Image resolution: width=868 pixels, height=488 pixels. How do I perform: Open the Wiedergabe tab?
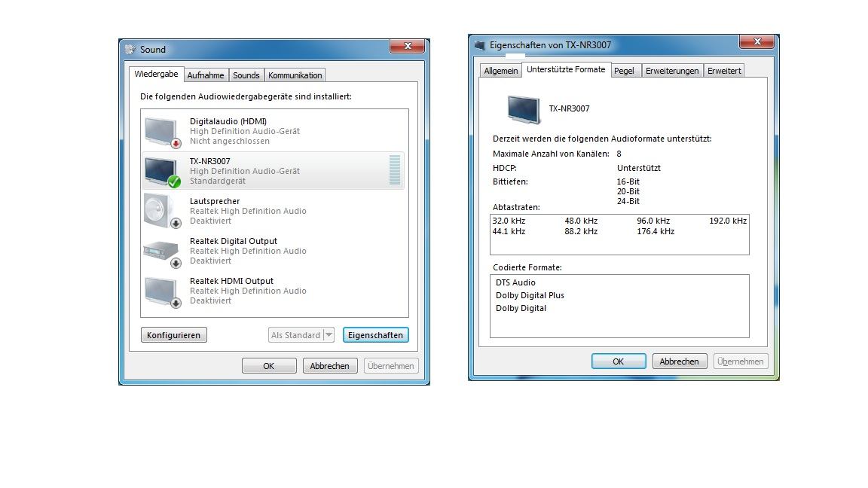click(x=156, y=74)
